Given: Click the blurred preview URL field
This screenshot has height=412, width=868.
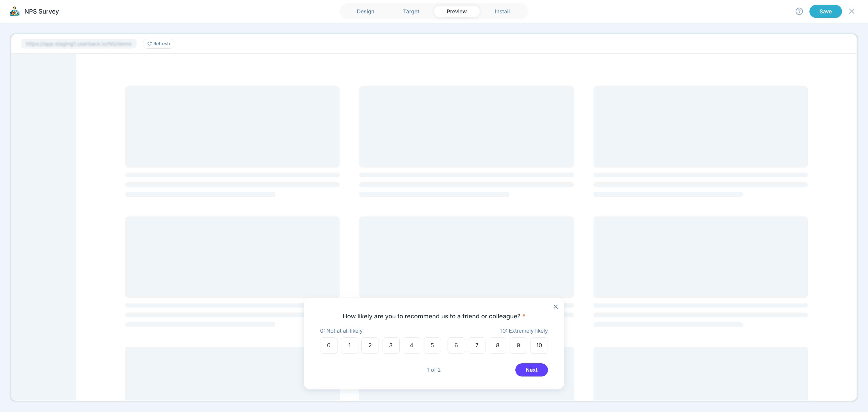Looking at the screenshot, I should (x=78, y=44).
